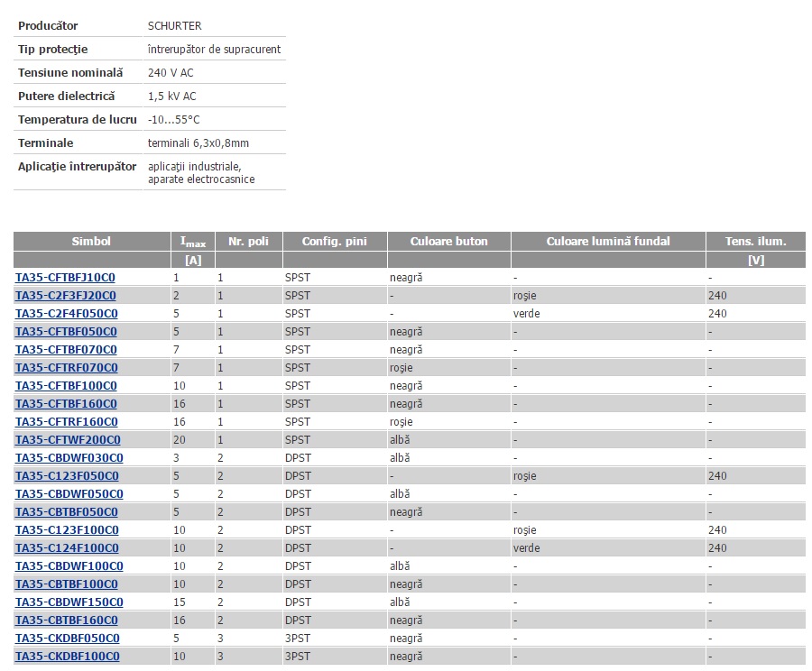Viewport: 812px width, 671px height.
Task: Click the Terminale label
Action: coord(46,143)
